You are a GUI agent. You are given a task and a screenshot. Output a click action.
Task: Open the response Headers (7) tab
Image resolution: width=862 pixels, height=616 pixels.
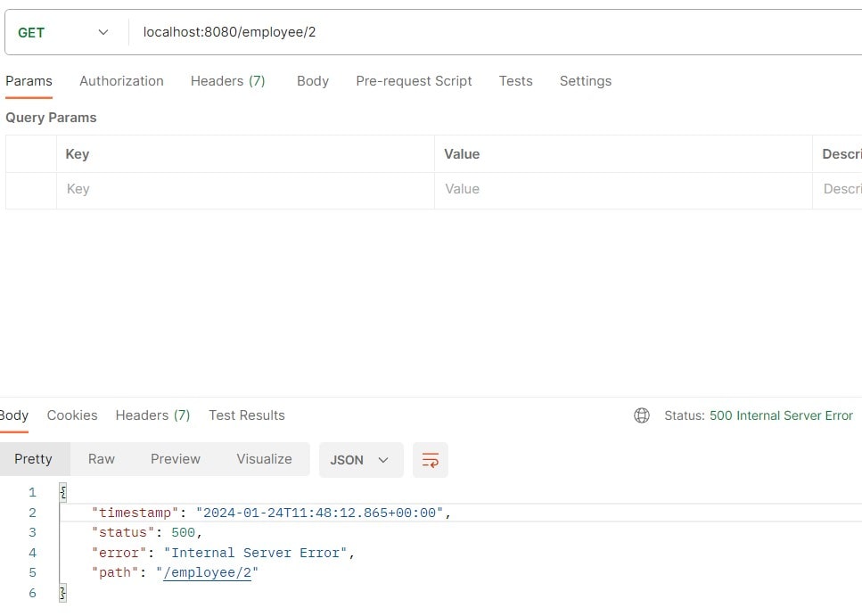[x=152, y=415]
